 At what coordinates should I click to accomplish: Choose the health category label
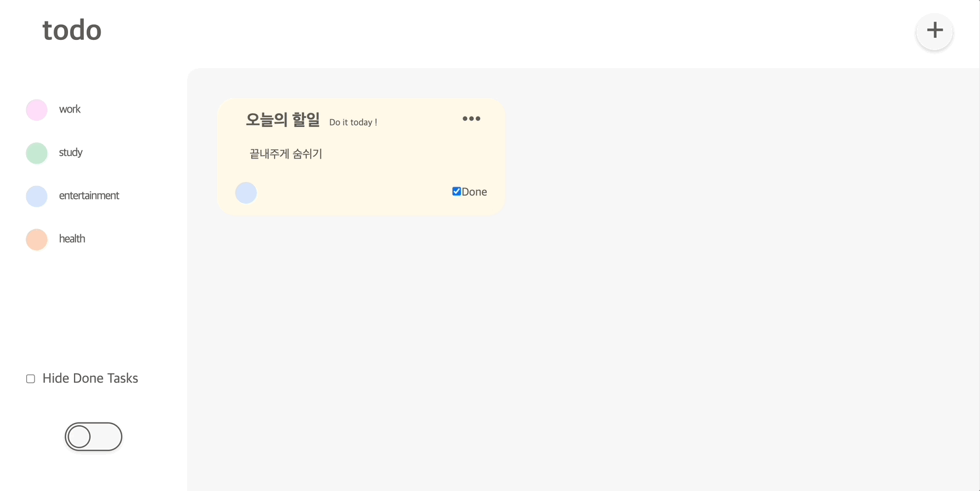[72, 239]
